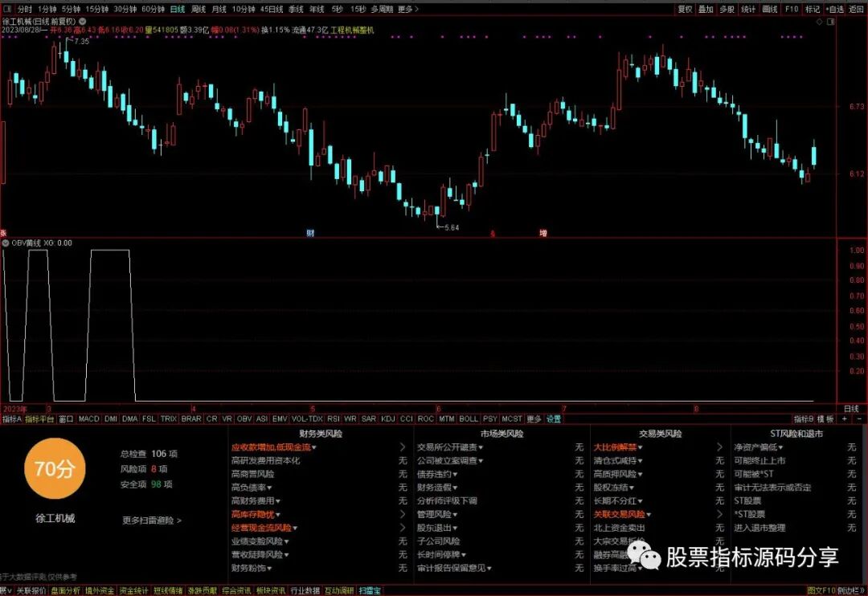The width and height of the screenshot is (868, 596).
Task: Open the F10 company info
Action: tap(792, 10)
